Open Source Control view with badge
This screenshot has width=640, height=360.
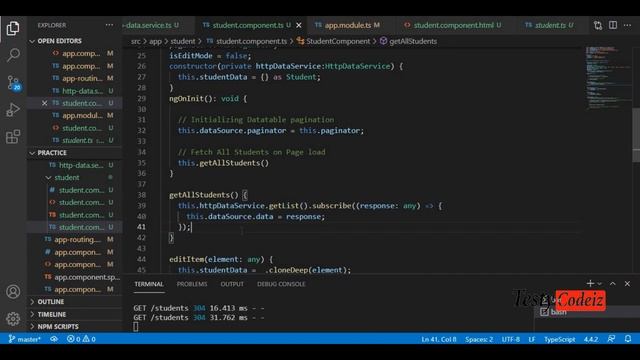click(13, 83)
